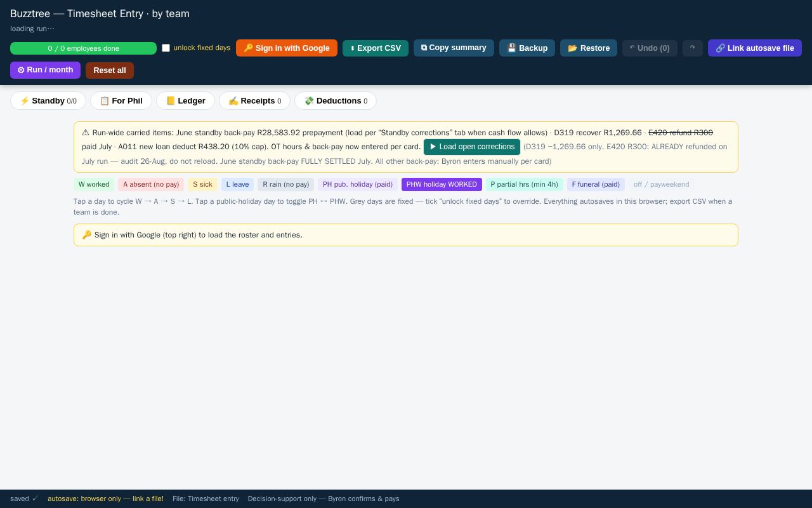
Task: Click File: Timesheet entry status text
Action: tap(206, 498)
